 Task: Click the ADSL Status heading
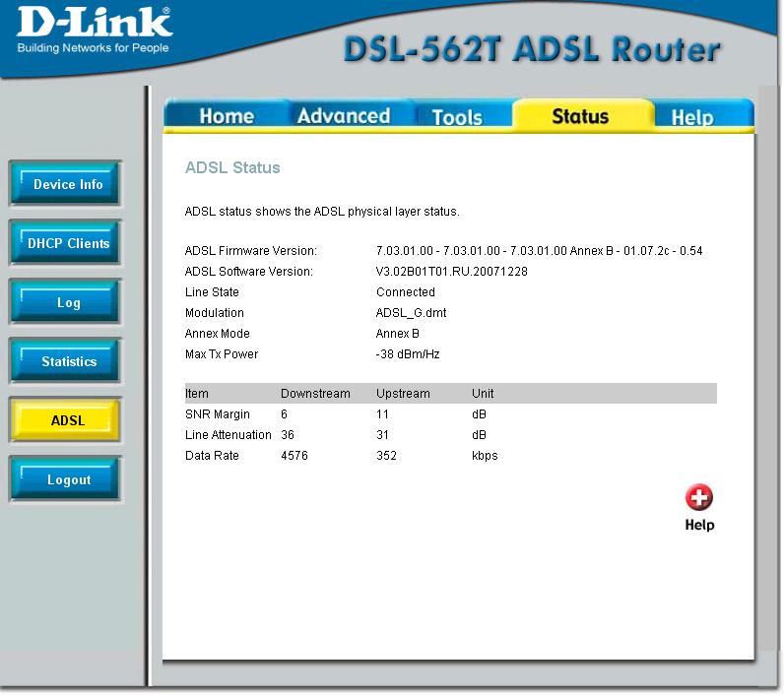point(232,167)
